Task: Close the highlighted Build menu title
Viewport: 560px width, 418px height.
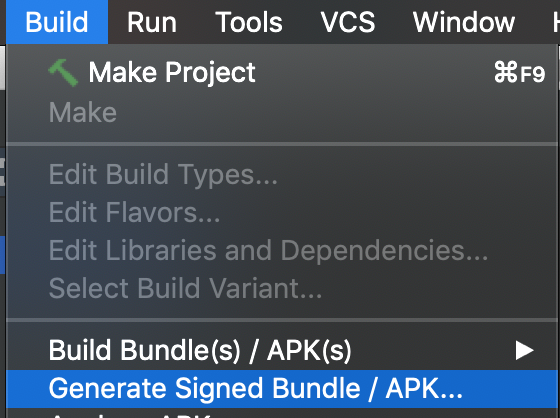Action: [x=57, y=22]
